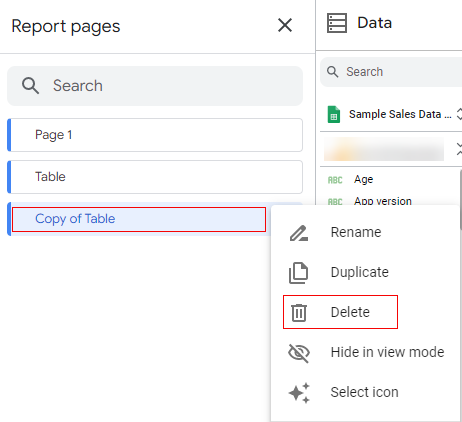Click the ABC type icon beside App version
Viewport: 462px width, 422px height.
point(335,202)
